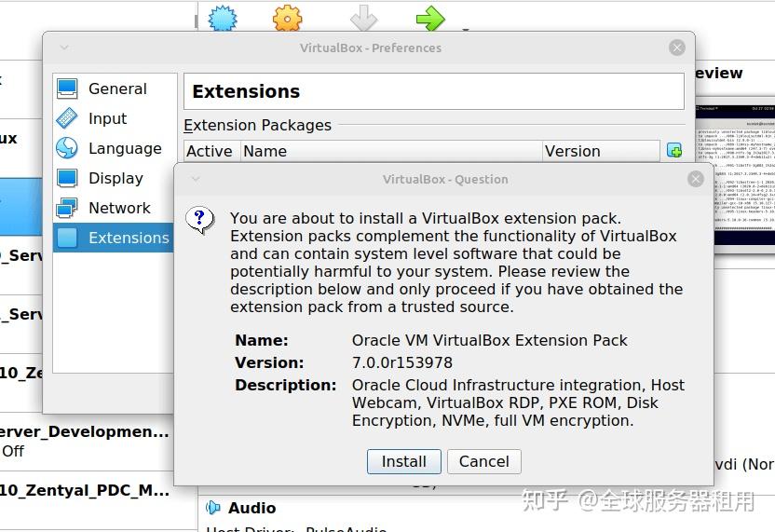The height and width of the screenshot is (532, 775).
Task: Click Cancel in the Question dialog
Action: click(483, 461)
